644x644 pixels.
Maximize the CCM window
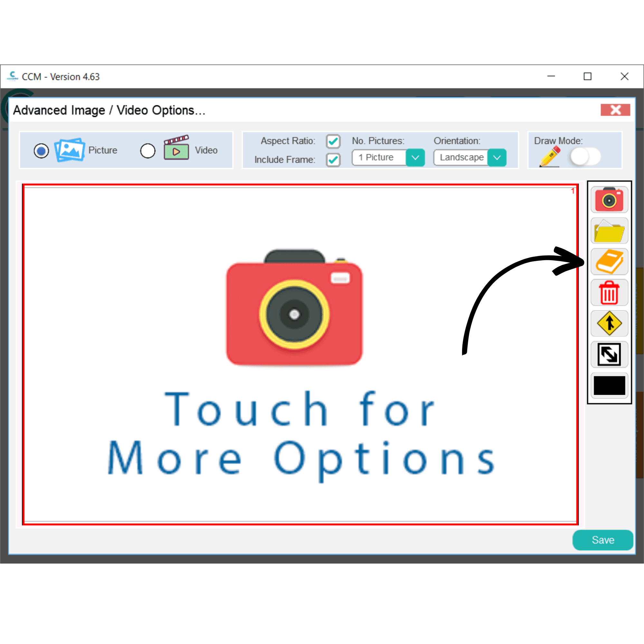tap(587, 76)
